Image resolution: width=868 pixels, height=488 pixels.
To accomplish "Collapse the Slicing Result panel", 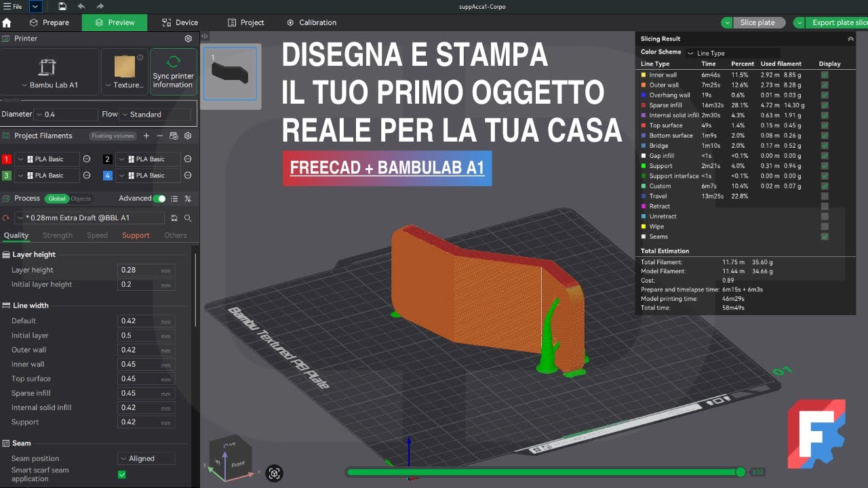I will coord(850,39).
